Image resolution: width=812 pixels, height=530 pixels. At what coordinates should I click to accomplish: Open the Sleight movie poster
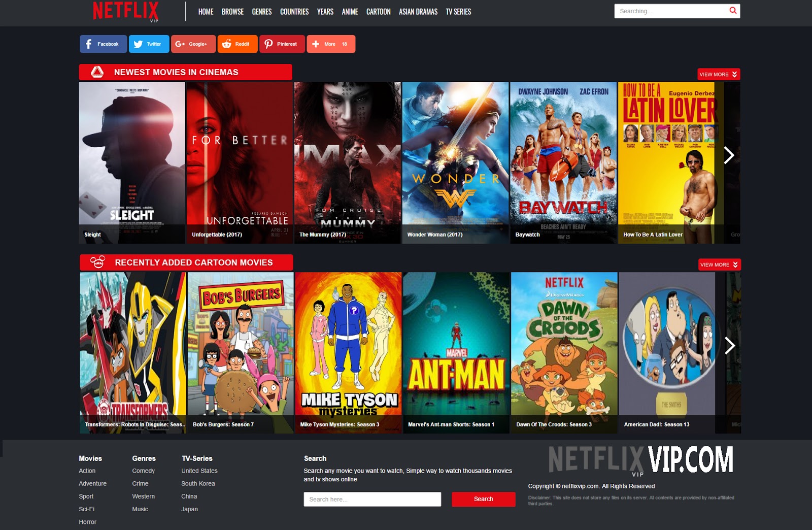click(132, 163)
